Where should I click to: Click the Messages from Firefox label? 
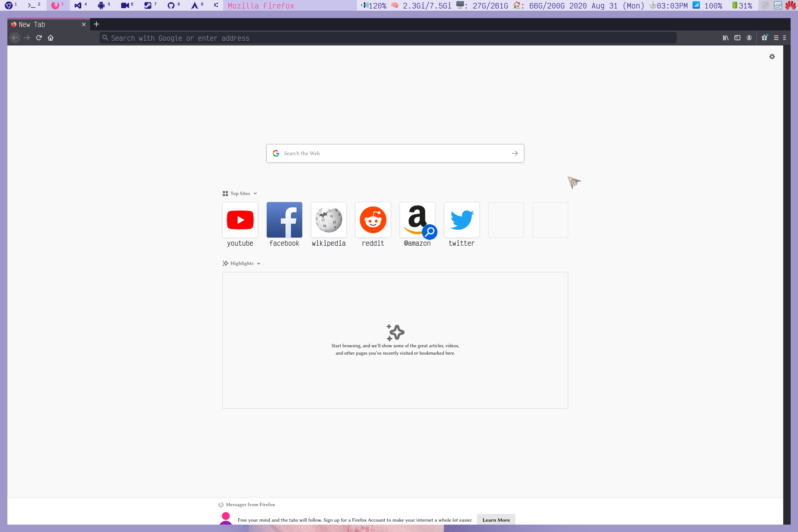250,505
